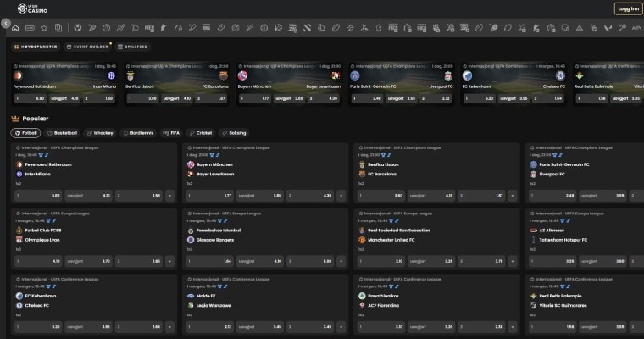Expand more markets for Bayern München vs Leverkusen
The height and width of the screenshot is (339, 644).
tap(341, 196)
